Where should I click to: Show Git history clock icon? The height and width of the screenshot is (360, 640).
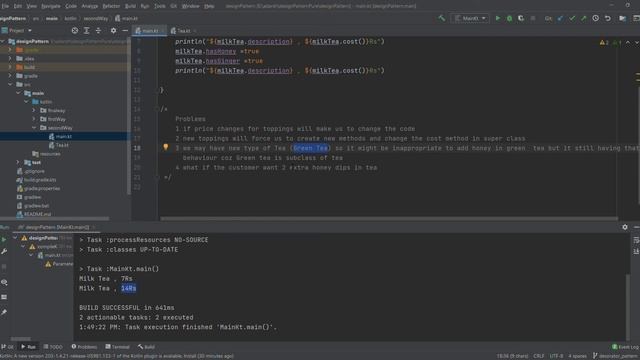(x=596, y=18)
